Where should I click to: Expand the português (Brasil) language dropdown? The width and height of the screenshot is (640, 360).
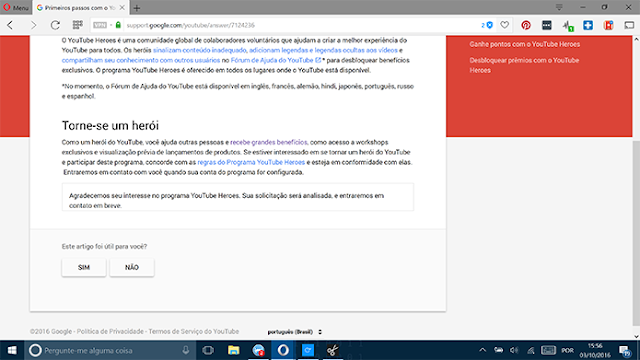[295, 332]
